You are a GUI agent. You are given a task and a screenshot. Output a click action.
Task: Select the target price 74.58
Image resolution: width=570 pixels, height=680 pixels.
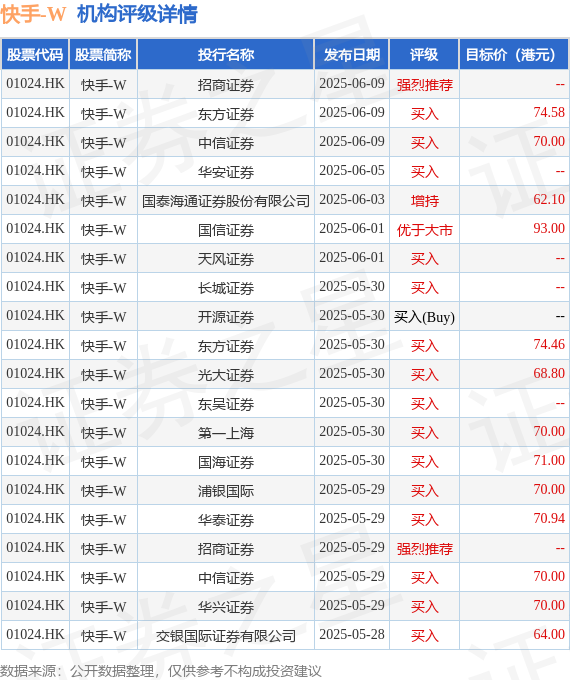click(x=549, y=113)
